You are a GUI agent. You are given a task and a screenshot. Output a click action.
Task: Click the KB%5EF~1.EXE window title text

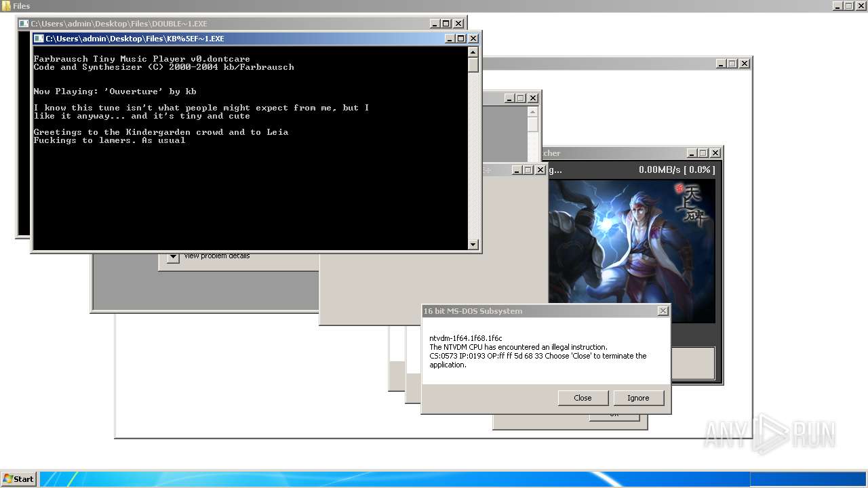(135, 39)
